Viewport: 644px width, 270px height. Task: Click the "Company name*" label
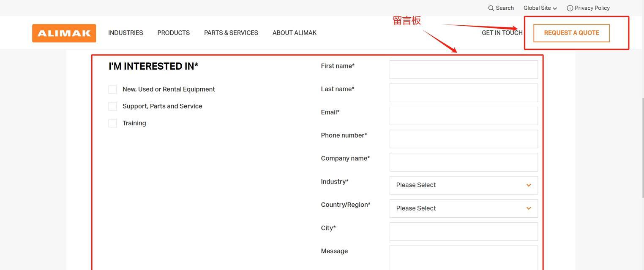point(345,159)
